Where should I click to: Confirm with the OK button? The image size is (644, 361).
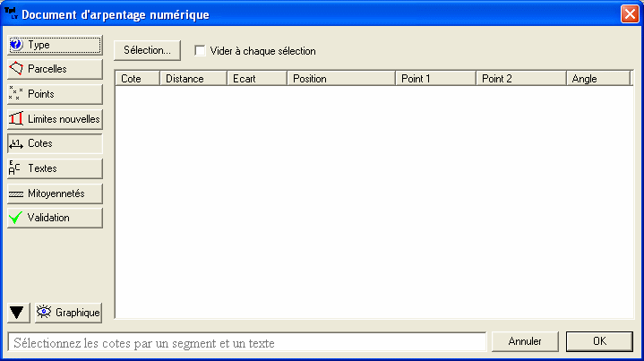[599, 341]
